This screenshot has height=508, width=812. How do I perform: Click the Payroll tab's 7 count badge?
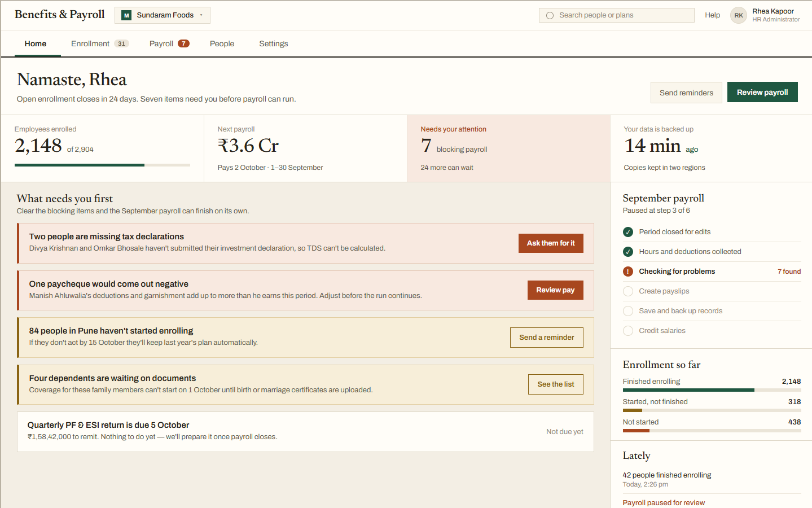[x=183, y=43]
